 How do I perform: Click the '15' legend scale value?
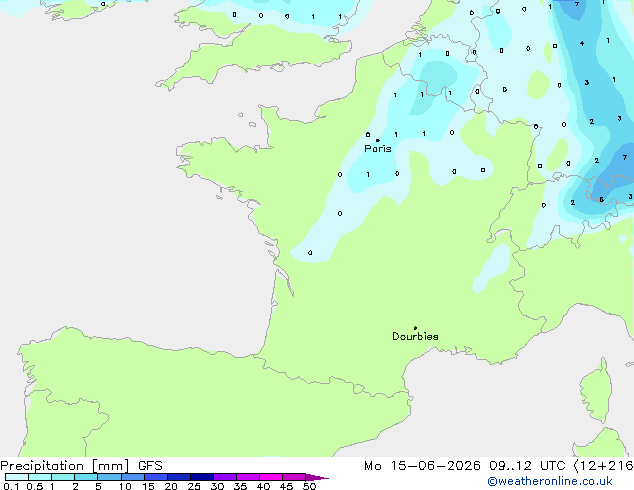pos(148,486)
